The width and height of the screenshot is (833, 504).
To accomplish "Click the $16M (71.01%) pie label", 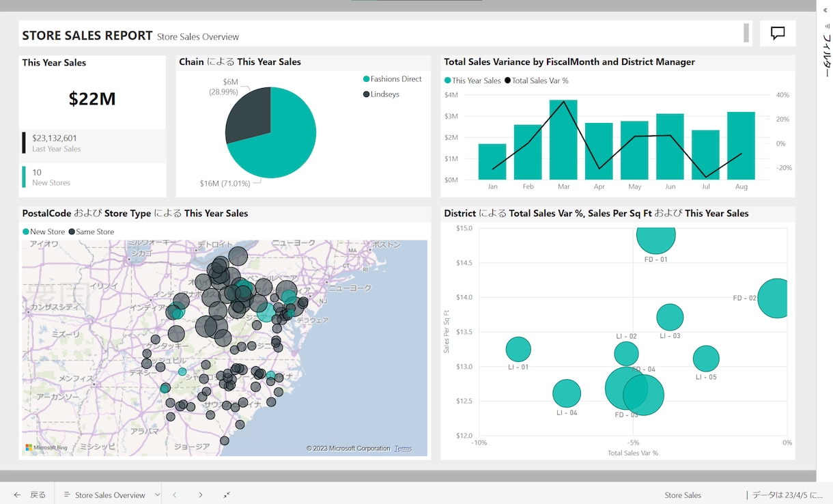I will [x=225, y=184].
